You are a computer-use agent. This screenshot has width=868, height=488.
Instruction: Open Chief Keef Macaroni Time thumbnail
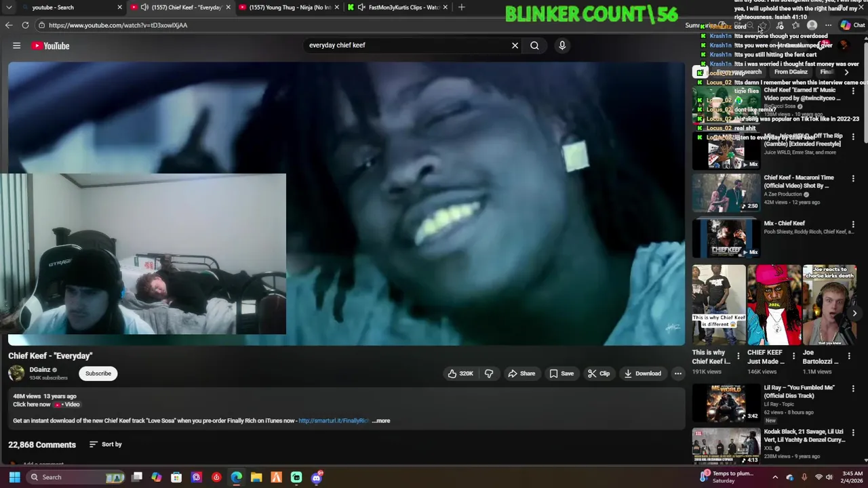click(726, 192)
